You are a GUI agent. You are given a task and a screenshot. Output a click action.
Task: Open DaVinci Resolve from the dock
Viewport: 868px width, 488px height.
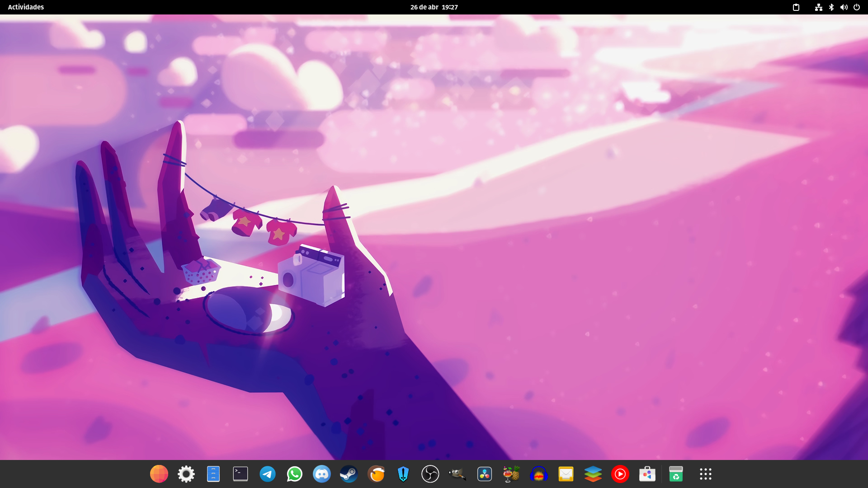click(x=484, y=474)
